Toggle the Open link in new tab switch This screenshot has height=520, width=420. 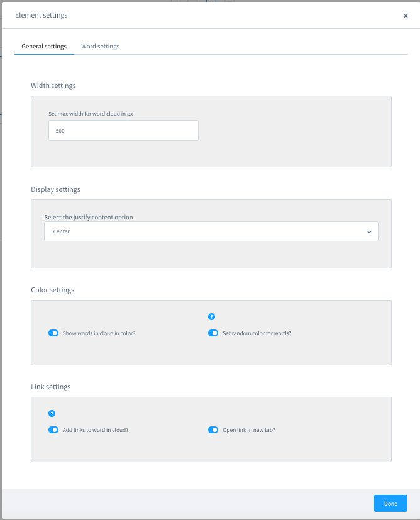(x=213, y=430)
